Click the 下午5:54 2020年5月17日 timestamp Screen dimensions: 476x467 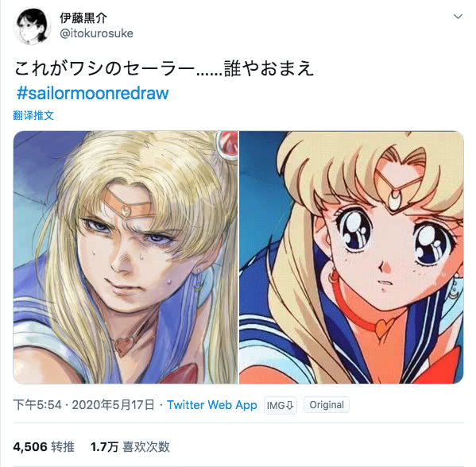[x=83, y=405]
